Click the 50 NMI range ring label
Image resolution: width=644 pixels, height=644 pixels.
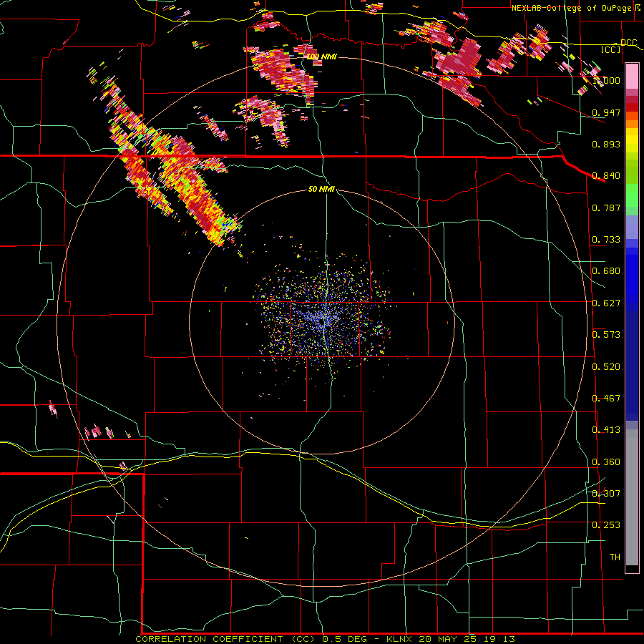point(321,189)
